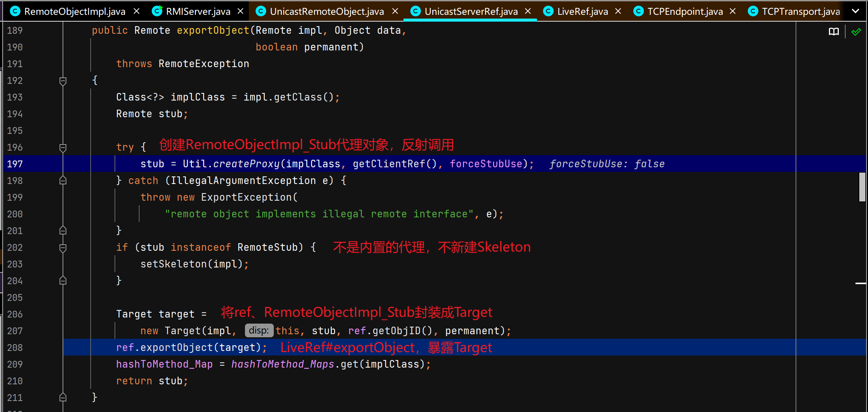This screenshot has width=868, height=412.
Task: Collapse the exportObject method body fold
Action: click(63, 81)
